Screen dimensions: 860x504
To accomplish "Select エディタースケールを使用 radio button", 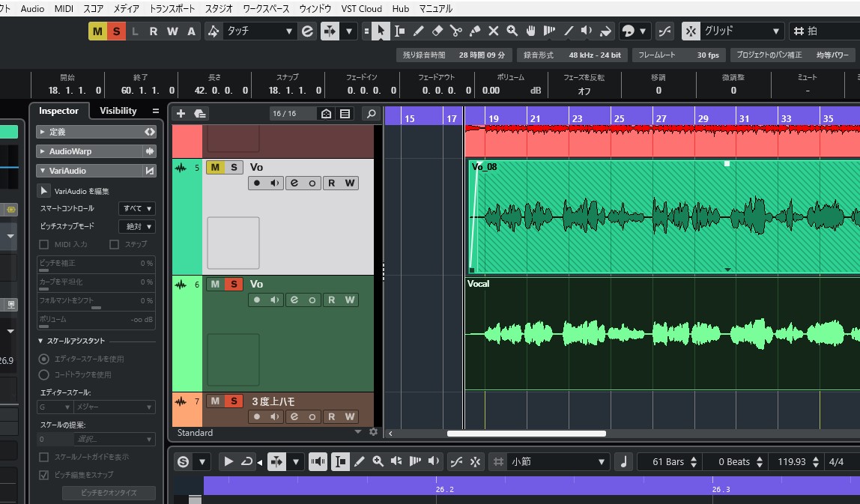I will (x=44, y=359).
